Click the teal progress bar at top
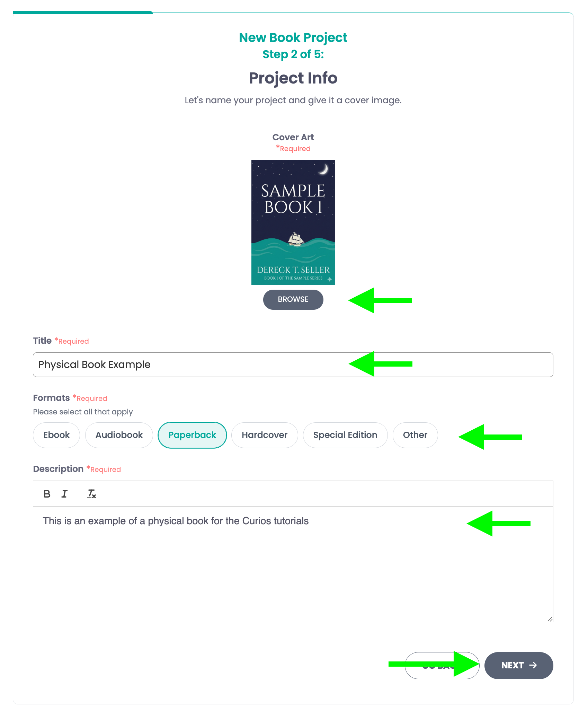 pyautogui.click(x=83, y=12)
